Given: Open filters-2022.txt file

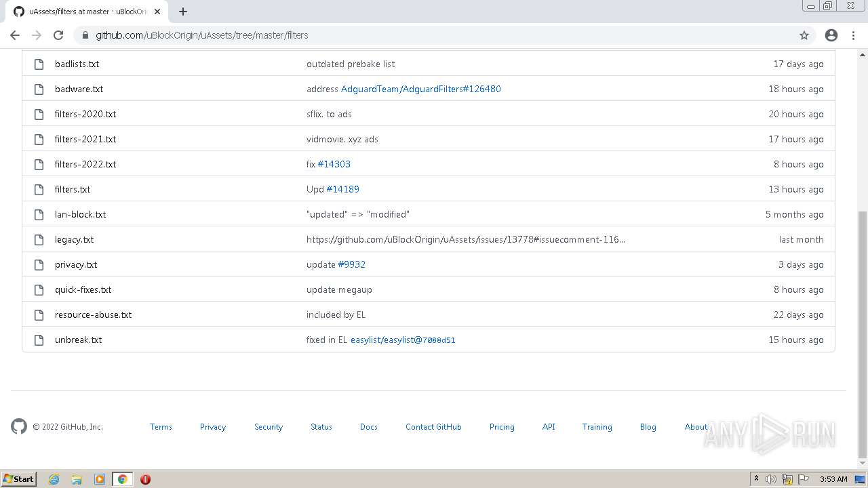Looking at the screenshot, I should pos(85,164).
